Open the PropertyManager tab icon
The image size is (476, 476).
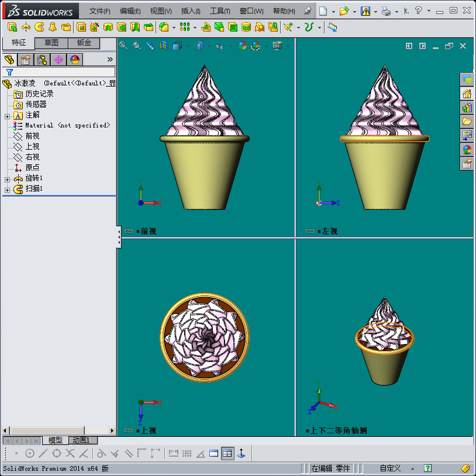[x=26, y=60]
